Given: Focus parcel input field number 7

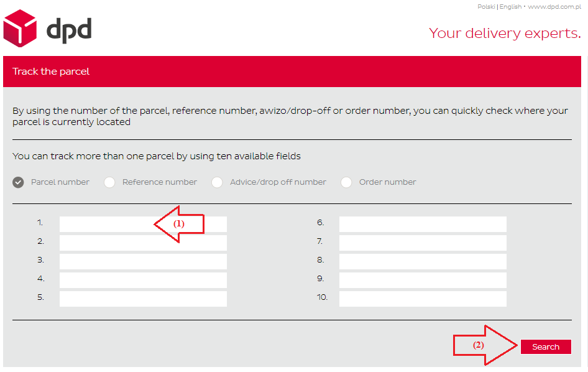Looking at the screenshot, I should pyautogui.click(x=423, y=243).
